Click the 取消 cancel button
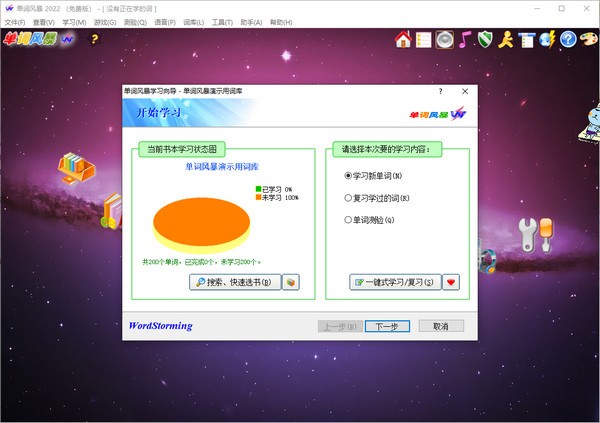The width and height of the screenshot is (600, 423). pyautogui.click(x=441, y=327)
